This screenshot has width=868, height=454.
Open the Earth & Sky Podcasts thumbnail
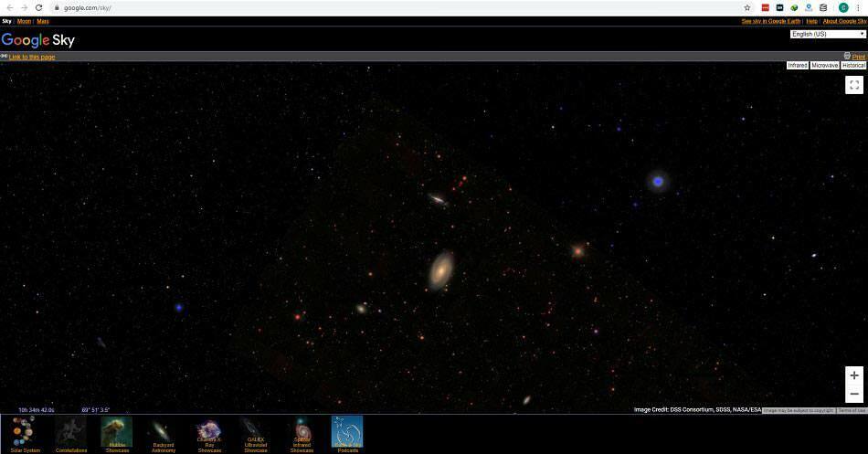coord(347,435)
